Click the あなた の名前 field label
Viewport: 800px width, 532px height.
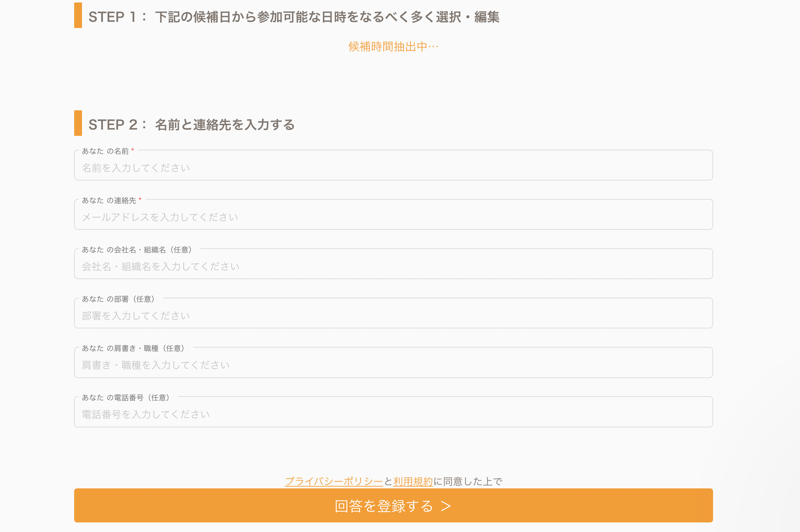pos(105,151)
